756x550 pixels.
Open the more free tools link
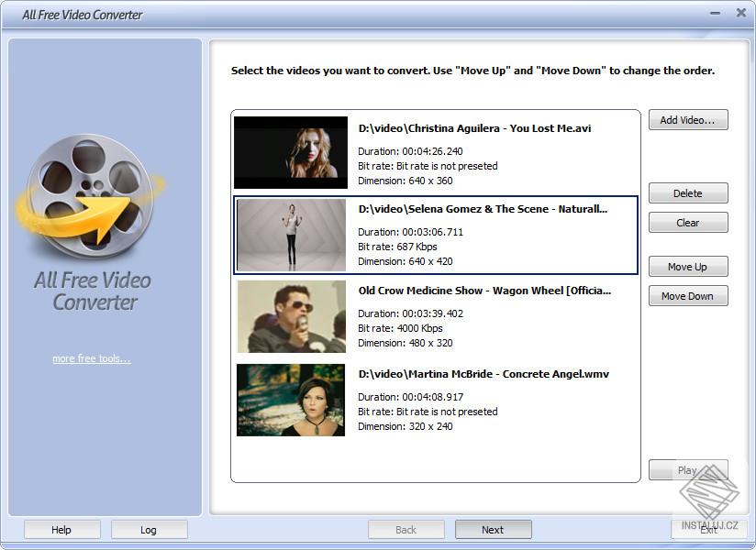[x=92, y=358]
